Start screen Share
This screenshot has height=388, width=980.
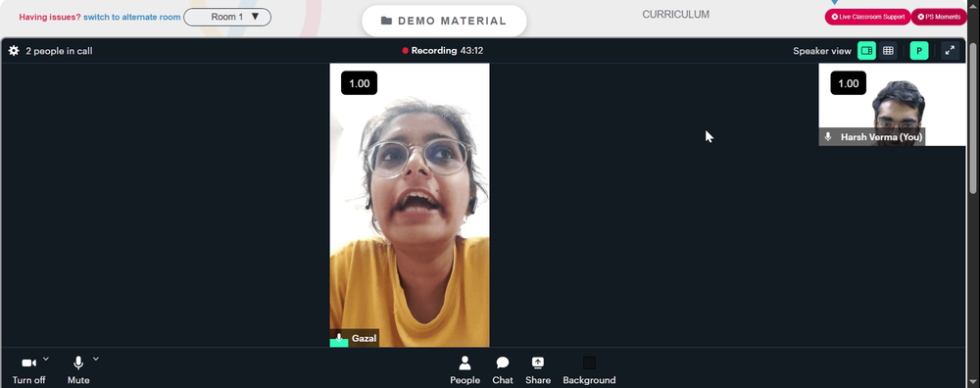[x=537, y=370]
